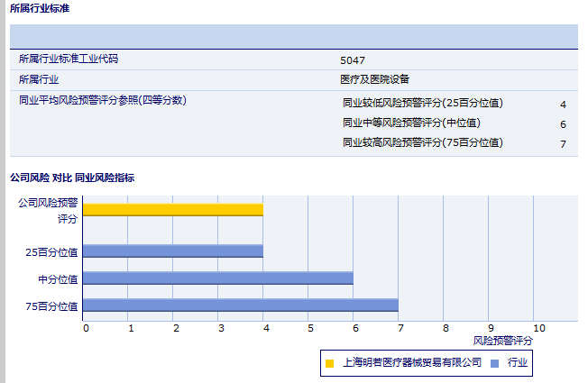Click the yellow 公司风险预警评分 bar
Screen dimensions: 588x383
click(x=172, y=210)
